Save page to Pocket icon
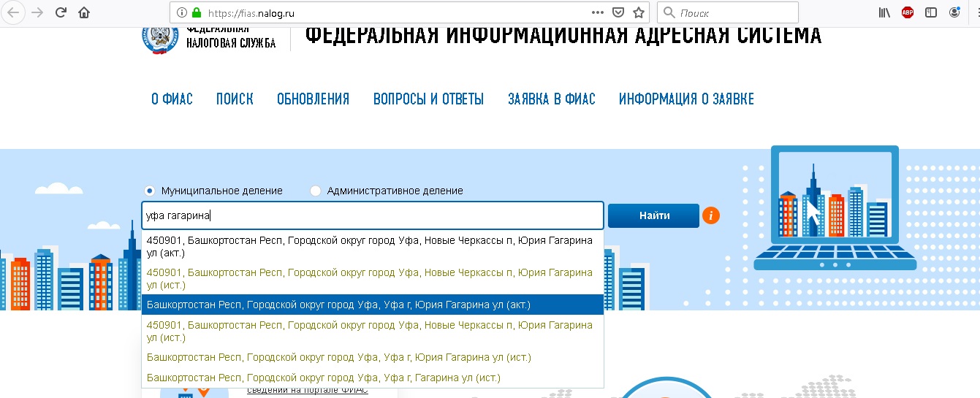The height and width of the screenshot is (398, 980). click(618, 12)
